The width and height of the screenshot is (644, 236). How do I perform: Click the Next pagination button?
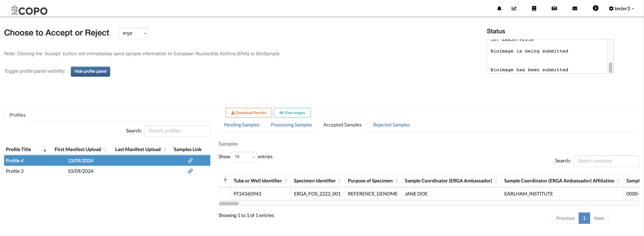(x=599, y=218)
